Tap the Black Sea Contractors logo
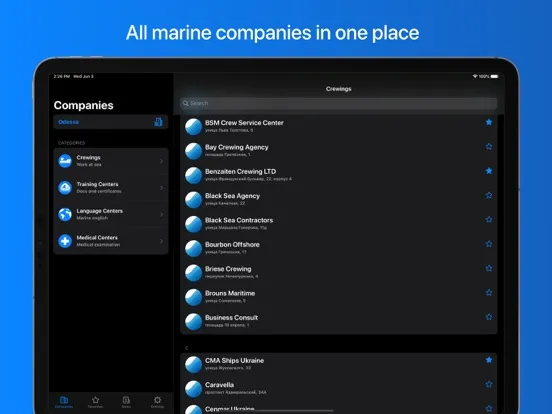This screenshot has height=414, width=552. (193, 224)
